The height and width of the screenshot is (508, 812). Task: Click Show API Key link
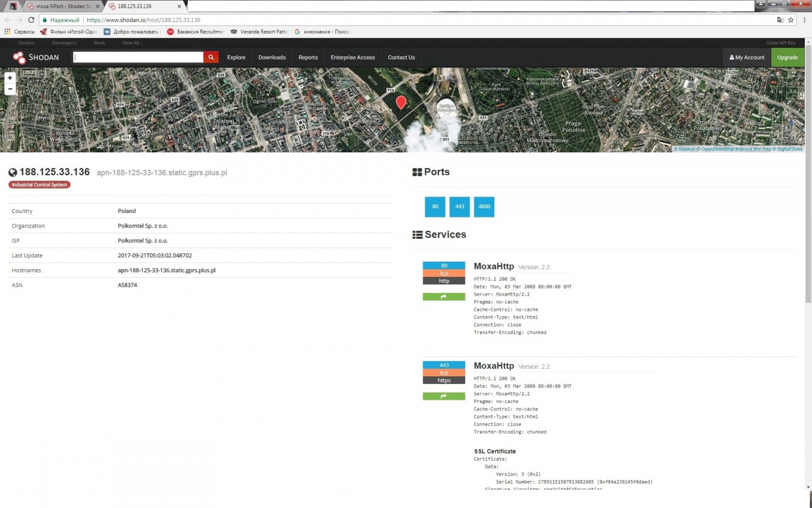781,43
